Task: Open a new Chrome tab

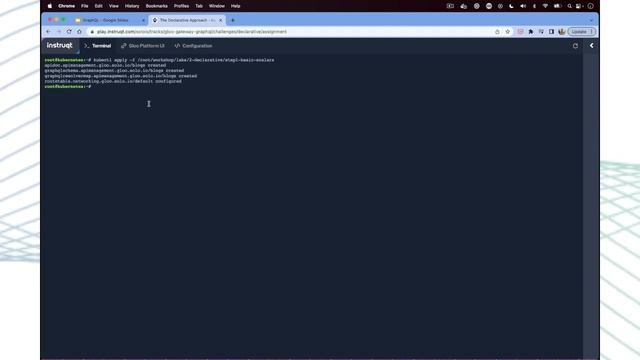Action: (x=233, y=20)
